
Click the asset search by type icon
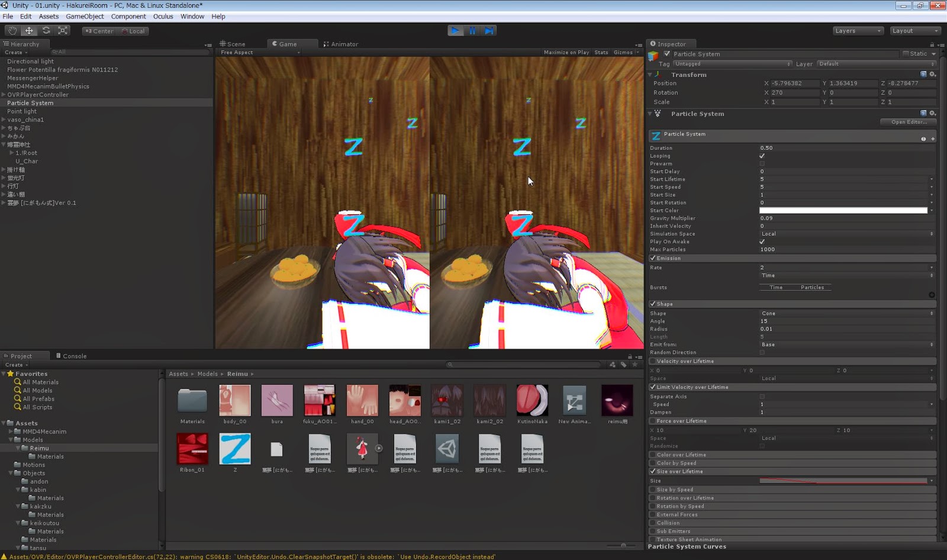tap(613, 365)
